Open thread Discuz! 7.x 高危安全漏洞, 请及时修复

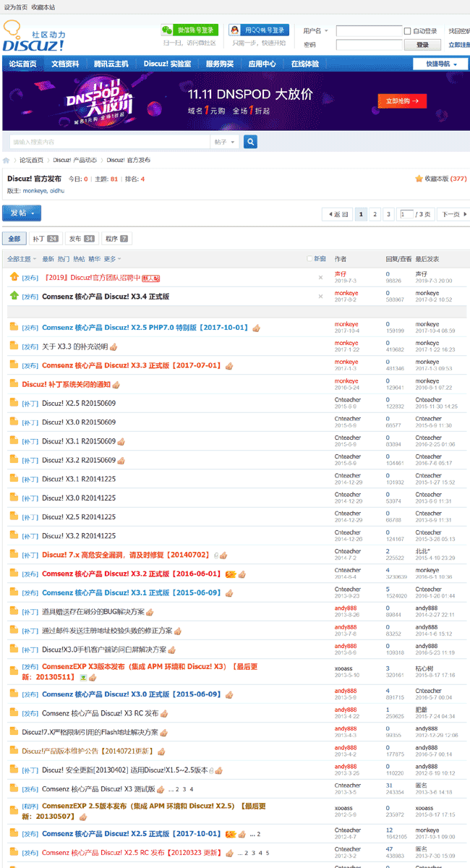126,555
